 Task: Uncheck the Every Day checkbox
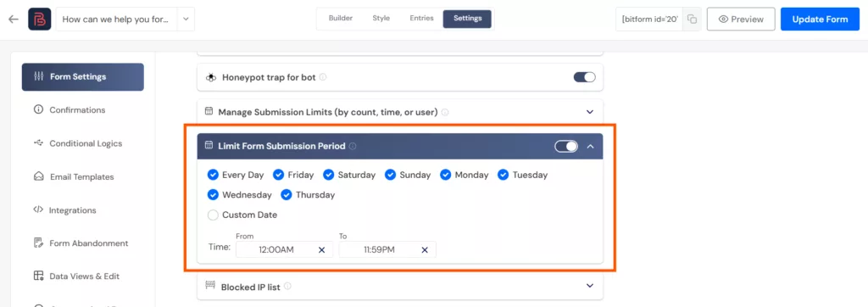pos(213,175)
